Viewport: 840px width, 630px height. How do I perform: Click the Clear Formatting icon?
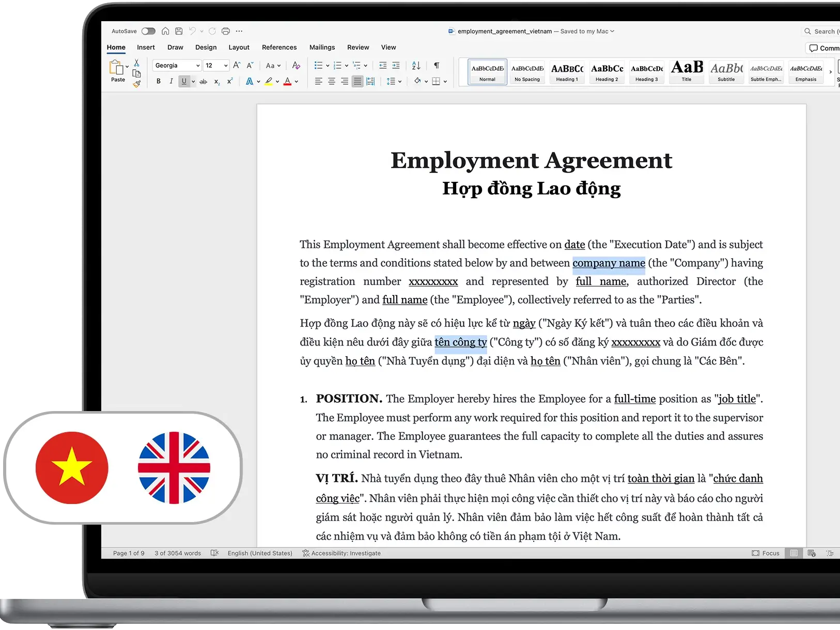tap(296, 66)
